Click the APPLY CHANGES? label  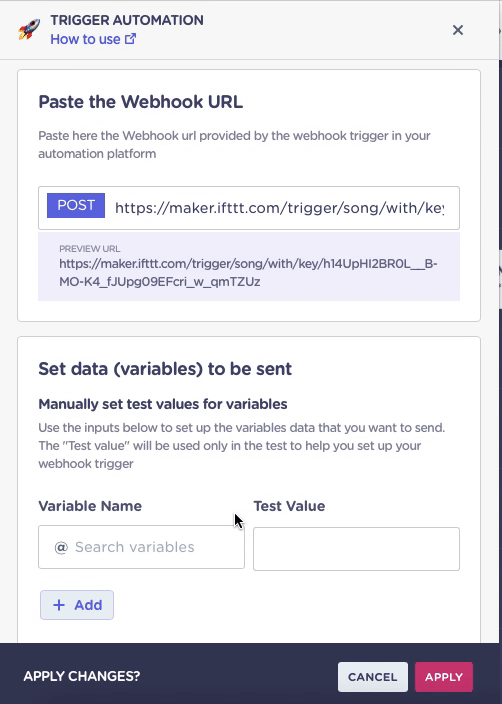82,676
